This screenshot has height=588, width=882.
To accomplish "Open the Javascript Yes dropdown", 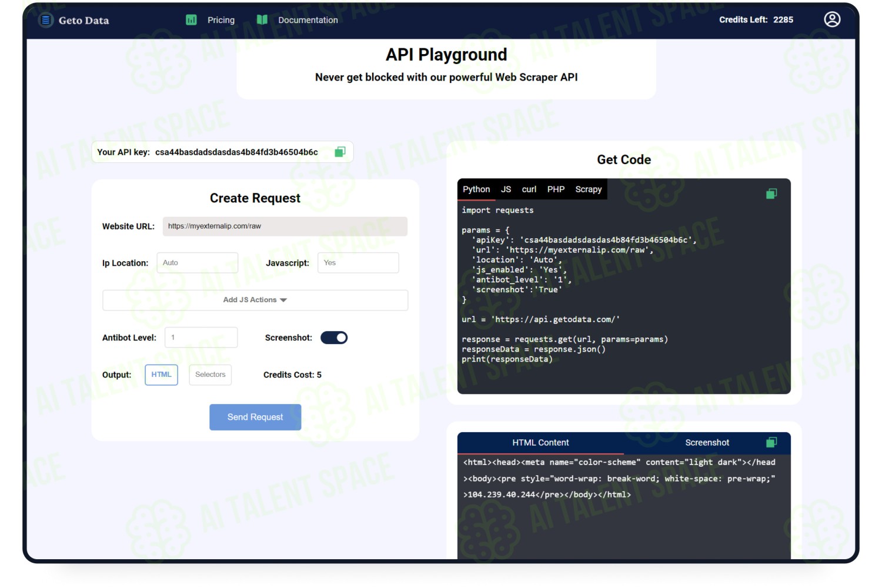I will coord(358,263).
